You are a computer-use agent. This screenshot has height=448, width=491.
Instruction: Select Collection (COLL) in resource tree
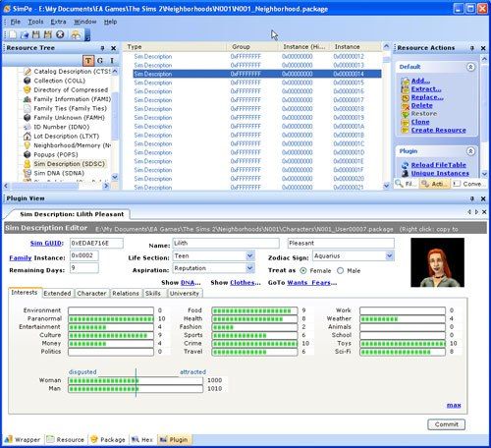(59, 81)
